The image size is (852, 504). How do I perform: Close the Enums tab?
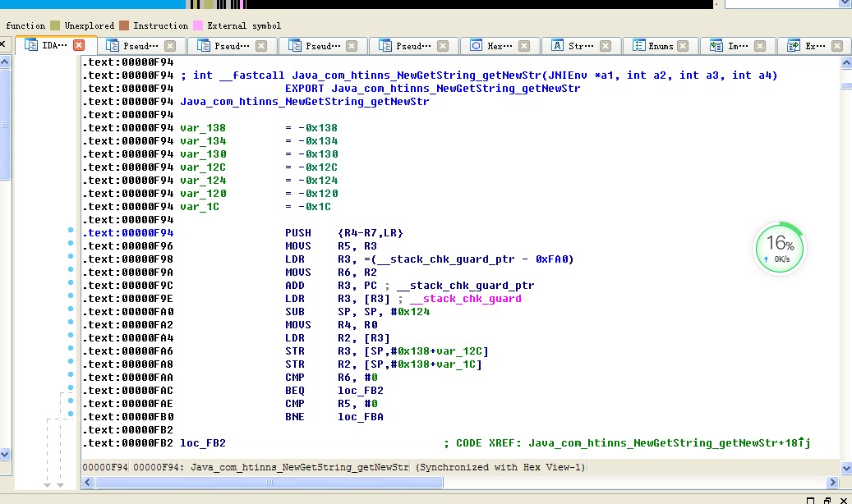pos(683,46)
